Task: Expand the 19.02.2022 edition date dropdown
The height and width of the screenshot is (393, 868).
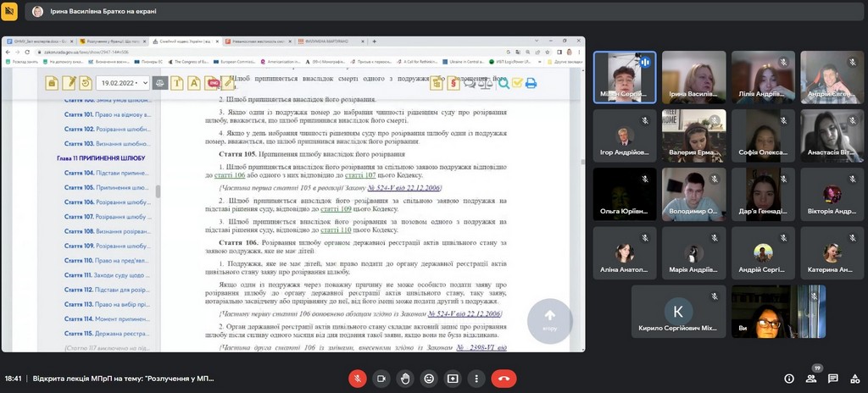Action: tap(123, 83)
